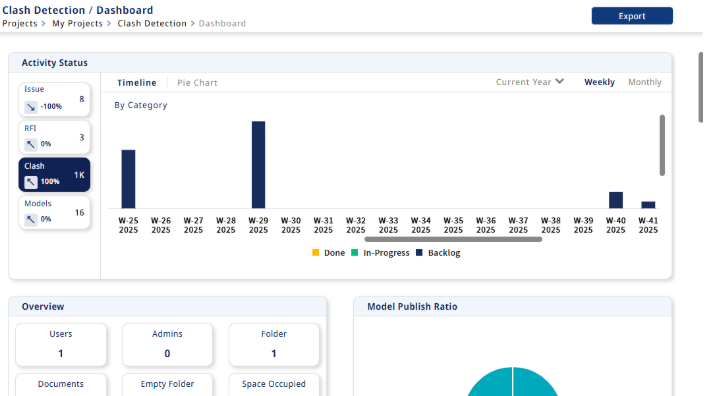
Task: Click the Model Publish Ratio header
Action: click(x=513, y=307)
